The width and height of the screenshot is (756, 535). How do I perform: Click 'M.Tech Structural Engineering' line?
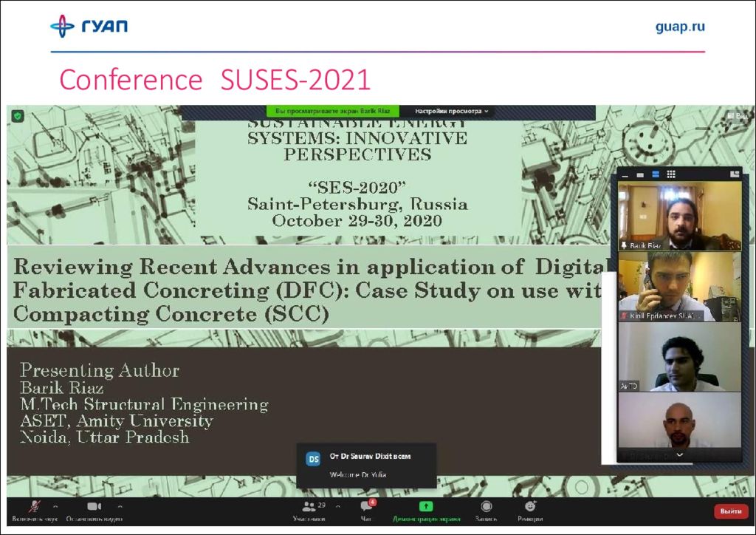pos(144,404)
